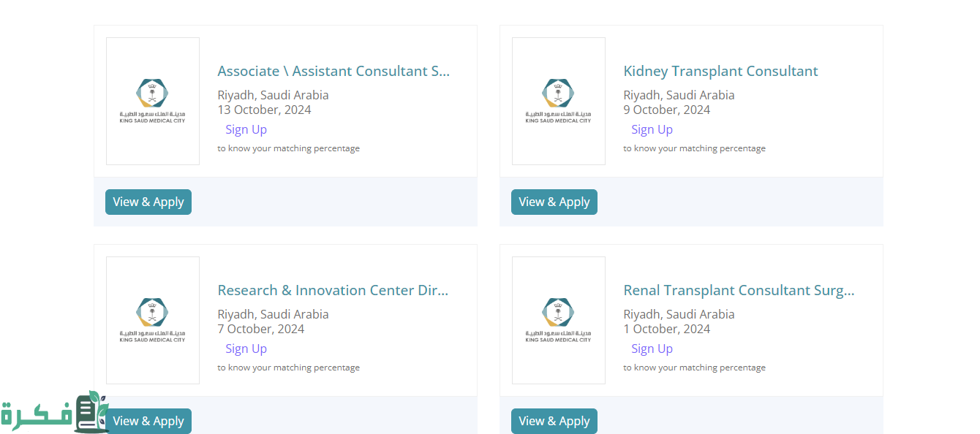Screen dimensions: 980x434
Task: Click Sign Up under the 13 October job
Action: (x=246, y=129)
